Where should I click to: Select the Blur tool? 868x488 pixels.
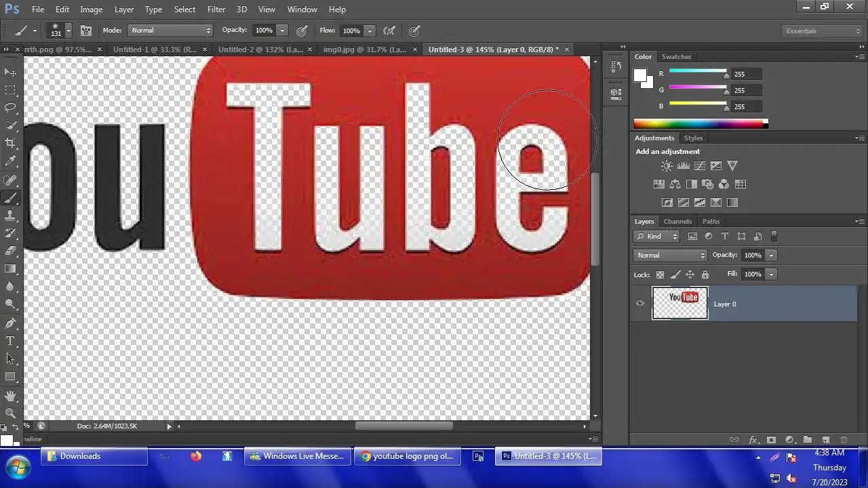click(x=10, y=286)
